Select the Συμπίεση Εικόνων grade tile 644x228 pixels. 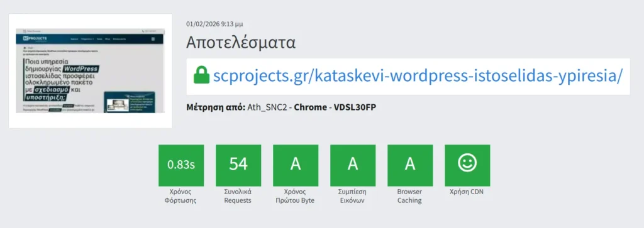coord(353,165)
